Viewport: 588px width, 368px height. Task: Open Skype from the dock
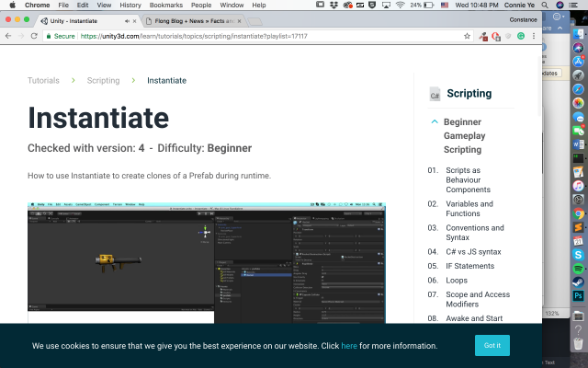pyautogui.click(x=578, y=255)
